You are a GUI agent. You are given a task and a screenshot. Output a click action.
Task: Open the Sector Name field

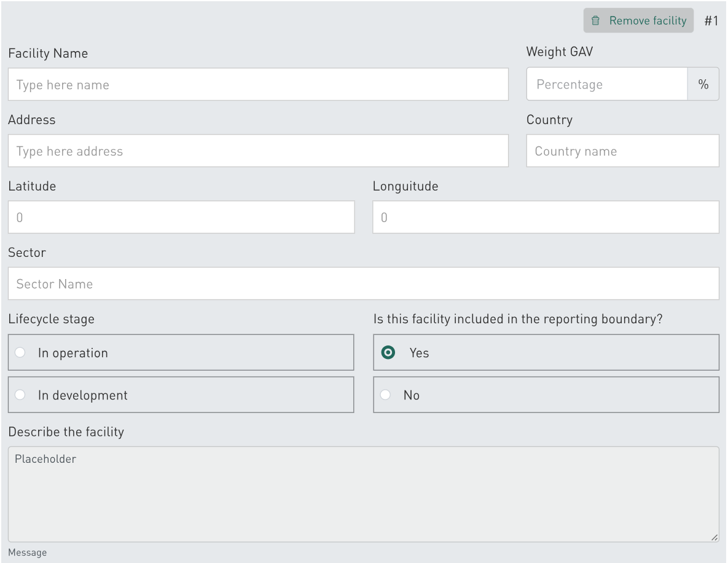[363, 284]
